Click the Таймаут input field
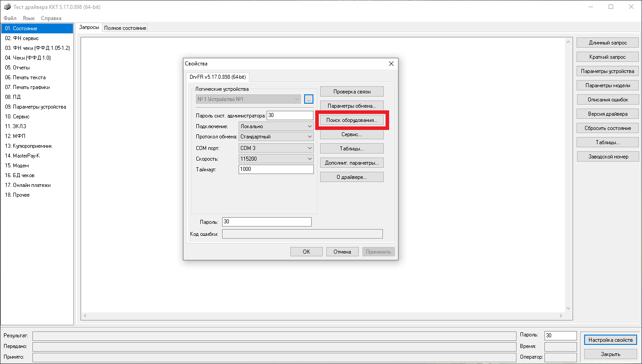Screen dimensions: 642x364 pos(276,169)
